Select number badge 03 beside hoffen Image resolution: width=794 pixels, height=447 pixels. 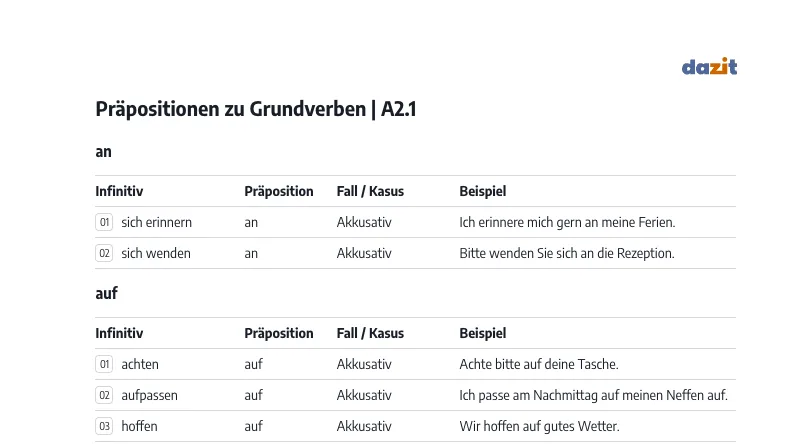tap(104, 426)
